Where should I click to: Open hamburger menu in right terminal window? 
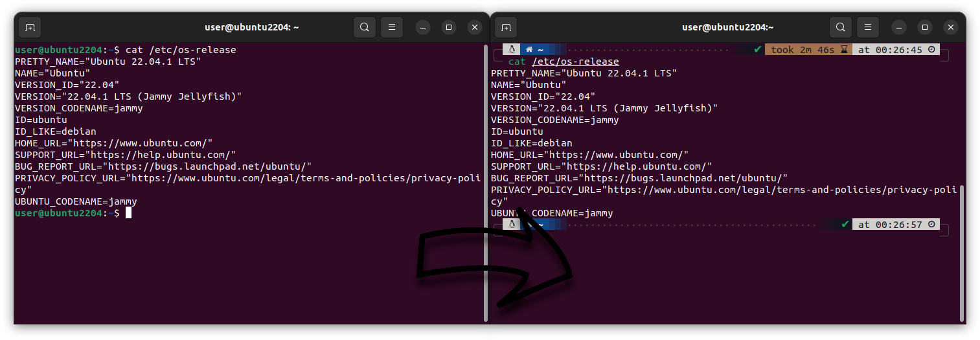867,27
